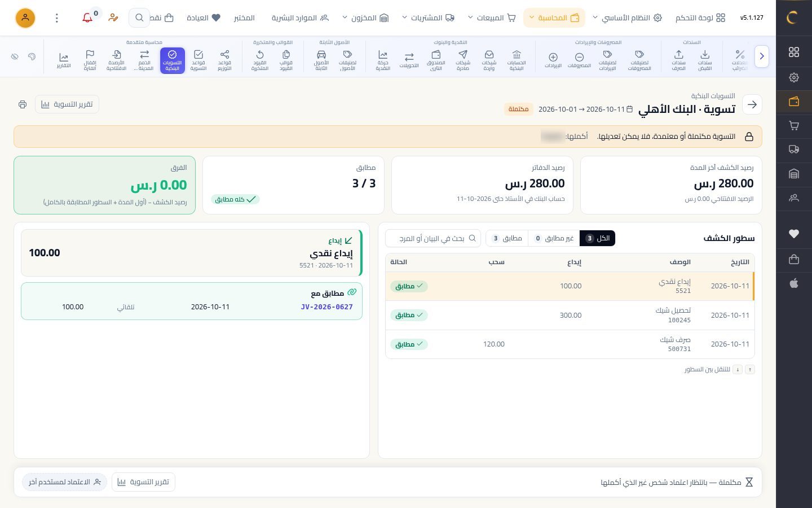Open تصنيفات الإيرادات in the ribbon
The width and height of the screenshot is (812, 508).
pos(607,60)
